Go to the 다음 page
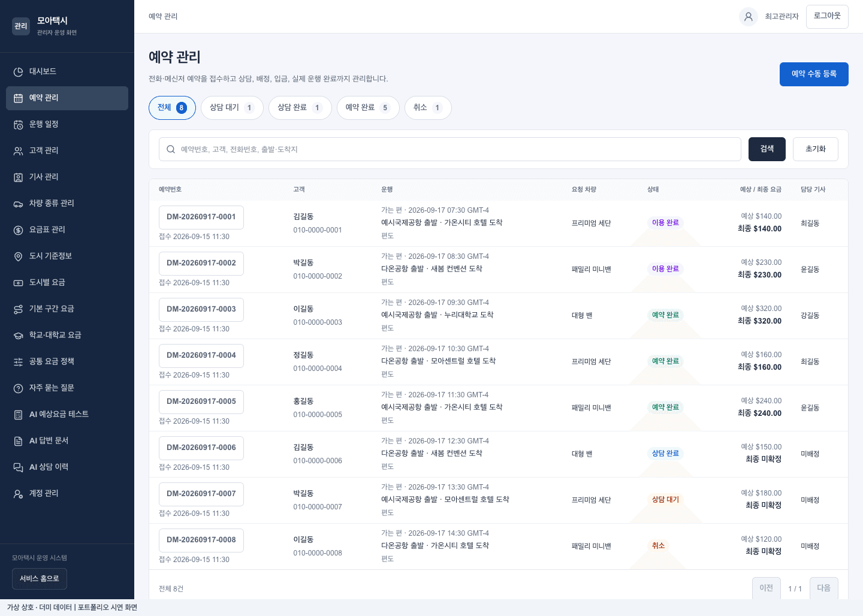Viewport: 863px width, 616px height. pyautogui.click(x=824, y=588)
